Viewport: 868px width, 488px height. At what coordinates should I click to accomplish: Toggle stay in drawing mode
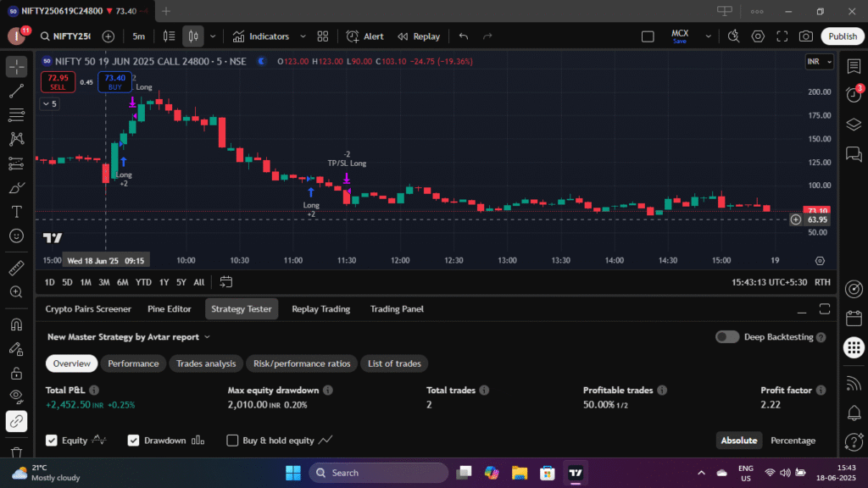click(17, 348)
